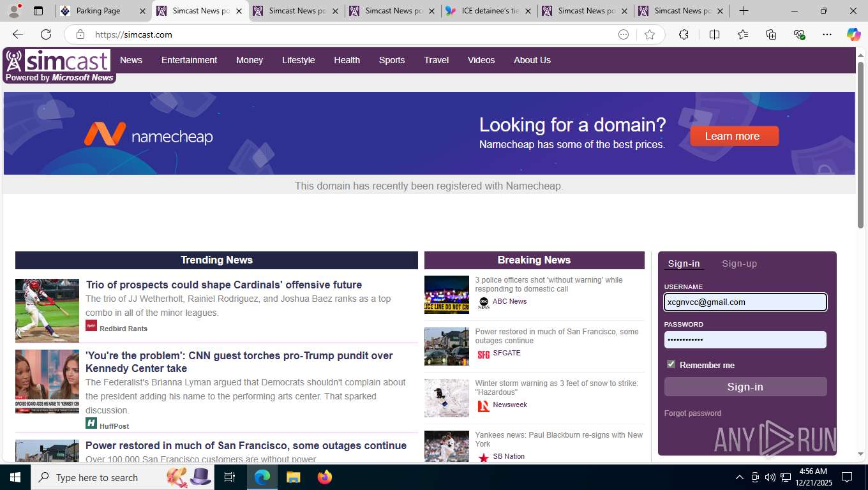This screenshot has width=868, height=490.
Task: Close the active Simcast News tab
Action: pos(239,11)
